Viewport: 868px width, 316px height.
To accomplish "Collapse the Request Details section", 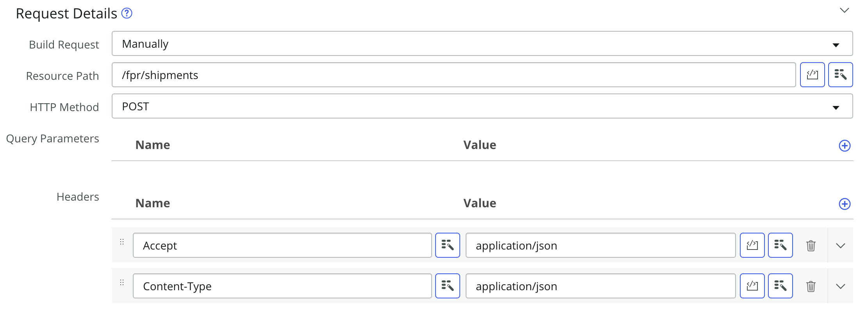I will [x=845, y=10].
